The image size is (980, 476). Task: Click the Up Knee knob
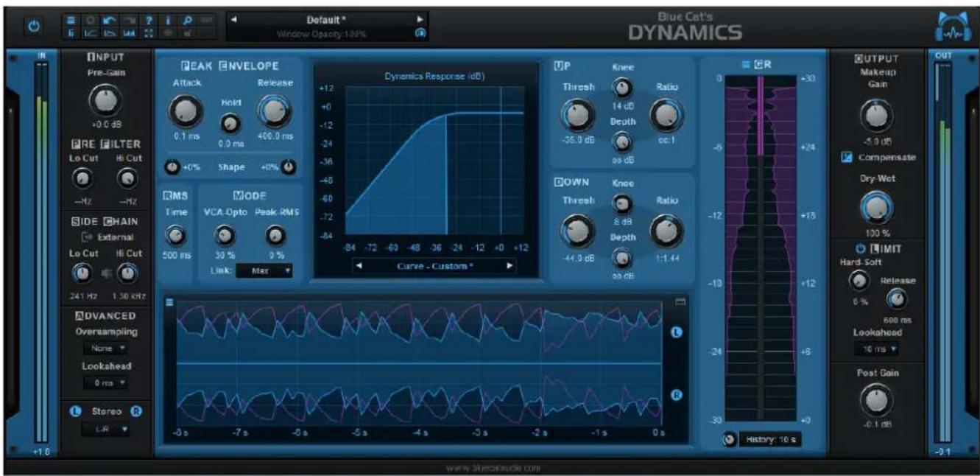coord(623,89)
